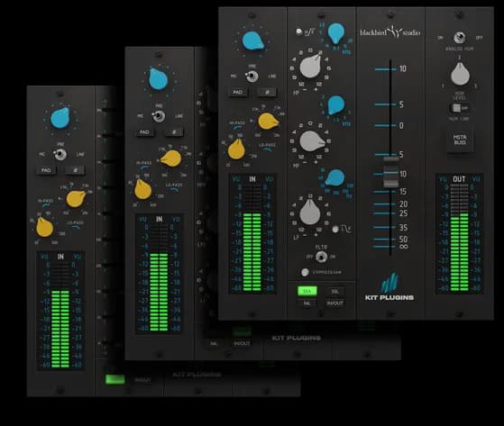Image resolution: width=504 pixels, height=426 pixels.
Task: Click the IN/OUT button on the rear plugin
Action: tap(142, 380)
